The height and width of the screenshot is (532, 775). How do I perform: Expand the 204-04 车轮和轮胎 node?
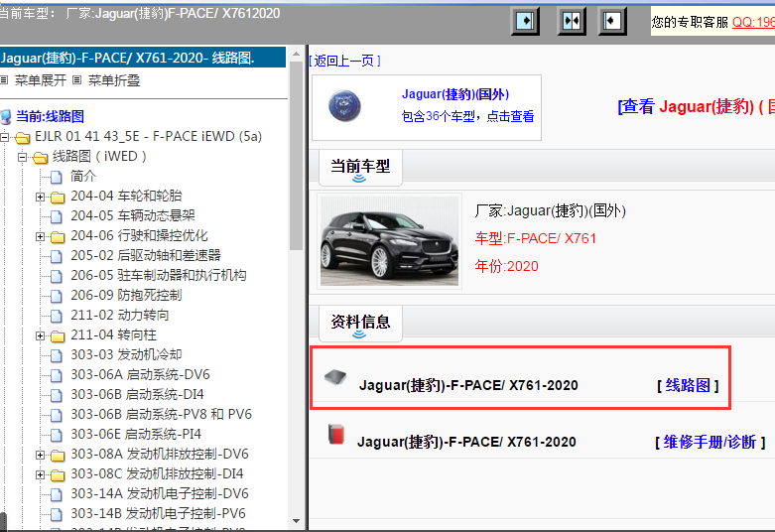pyautogui.click(x=40, y=197)
